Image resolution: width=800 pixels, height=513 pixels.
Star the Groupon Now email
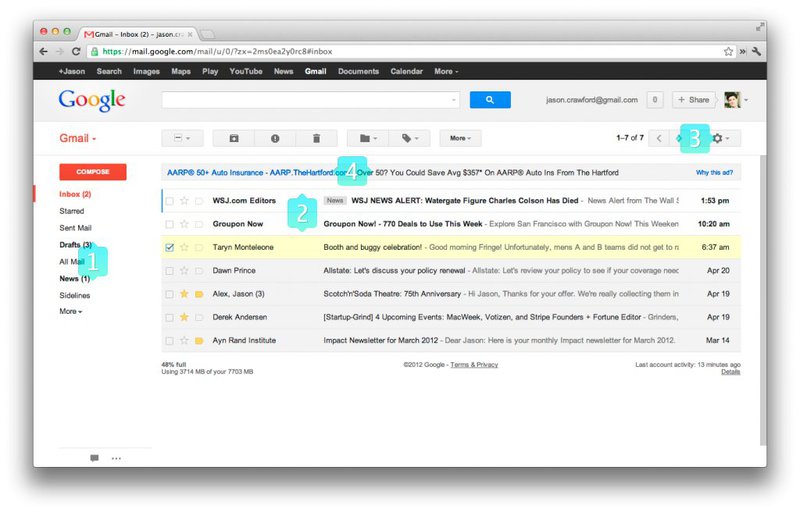(184, 224)
